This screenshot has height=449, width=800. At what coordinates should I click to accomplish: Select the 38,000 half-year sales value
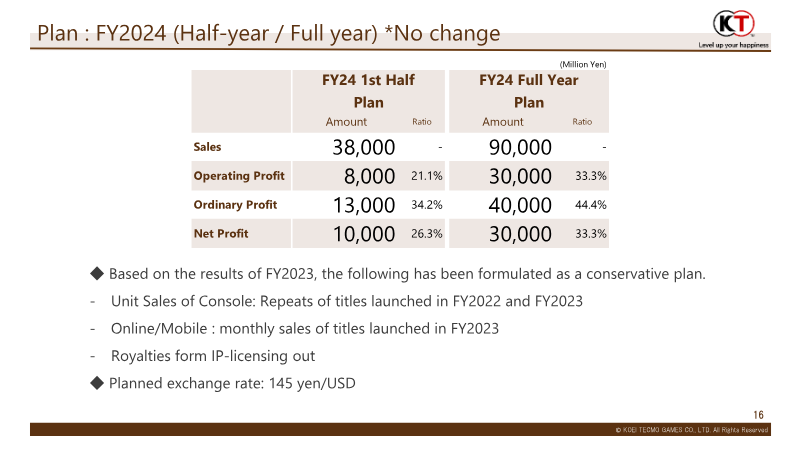point(364,147)
